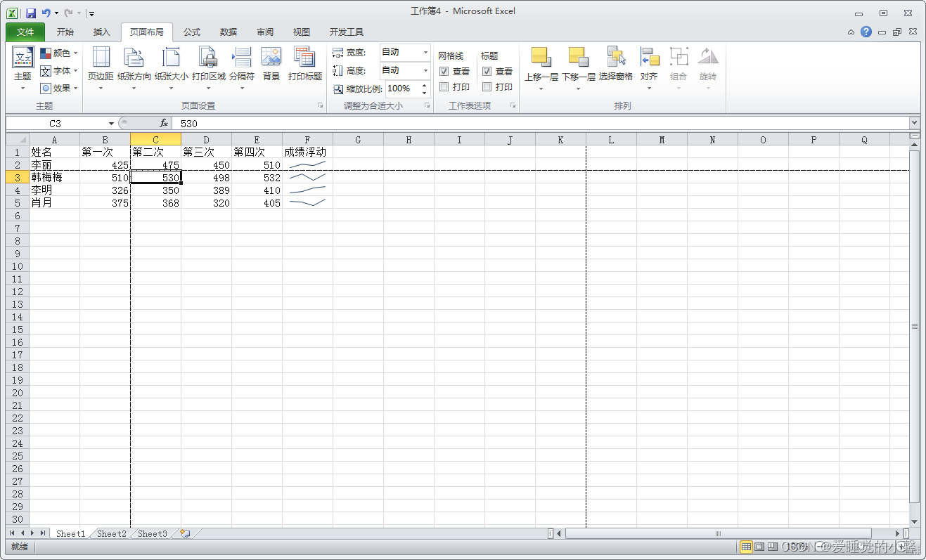Open theme Effects menu
This screenshot has height=560, width=926.
58,89
